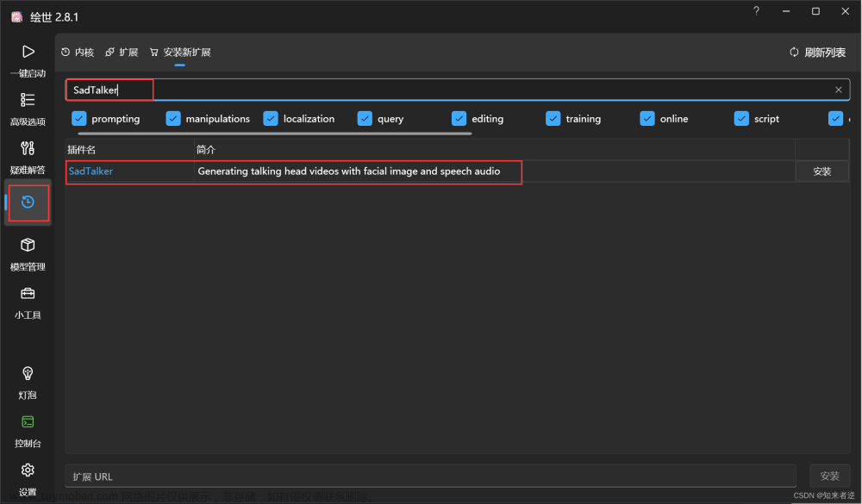Click the 扩展 URL input field
The image size is (862, 504).
[430, 476]
